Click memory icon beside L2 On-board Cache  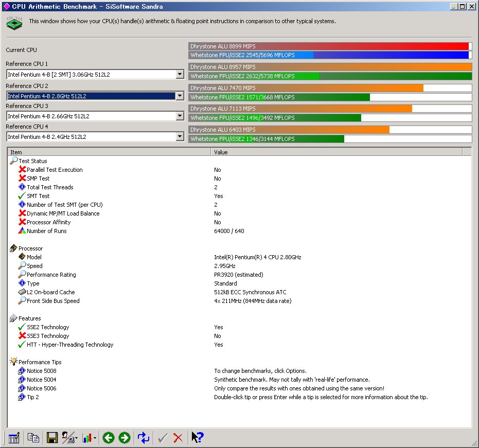(22, 292)
